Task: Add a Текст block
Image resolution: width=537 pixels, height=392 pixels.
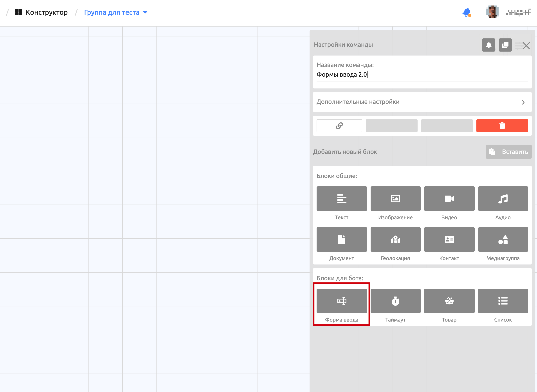Action: click(341, 198)
